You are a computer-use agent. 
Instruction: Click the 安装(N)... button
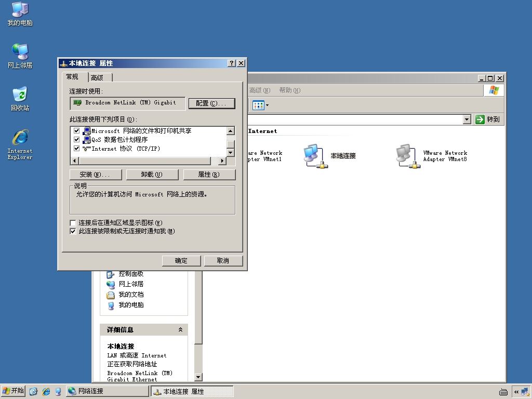pos(96,175)
